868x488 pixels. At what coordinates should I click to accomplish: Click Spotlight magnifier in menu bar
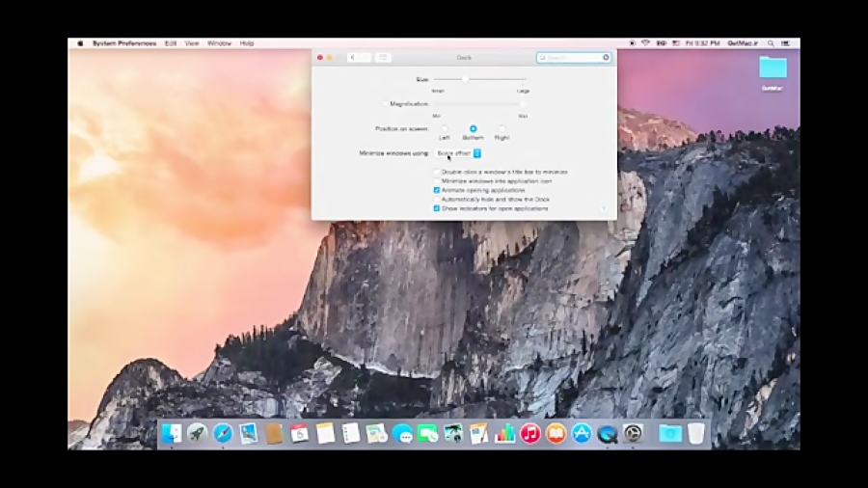tap(771, 43)
